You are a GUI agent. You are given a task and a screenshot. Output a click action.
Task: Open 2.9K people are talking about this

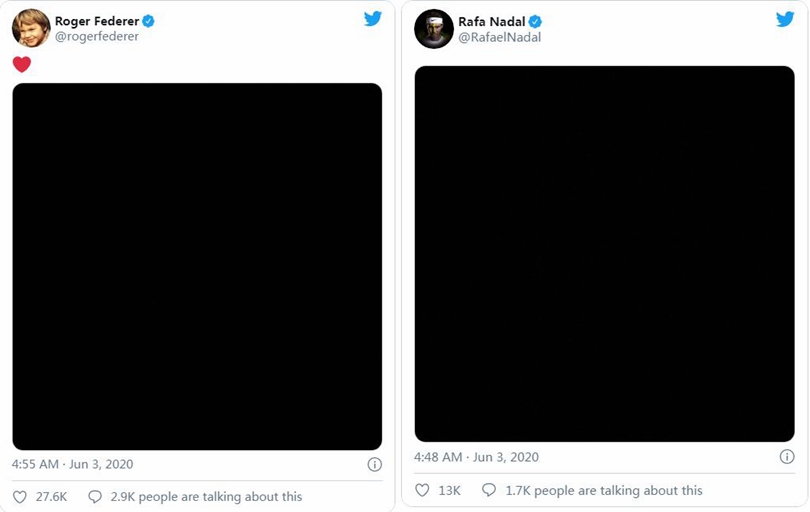pos(206,497)
